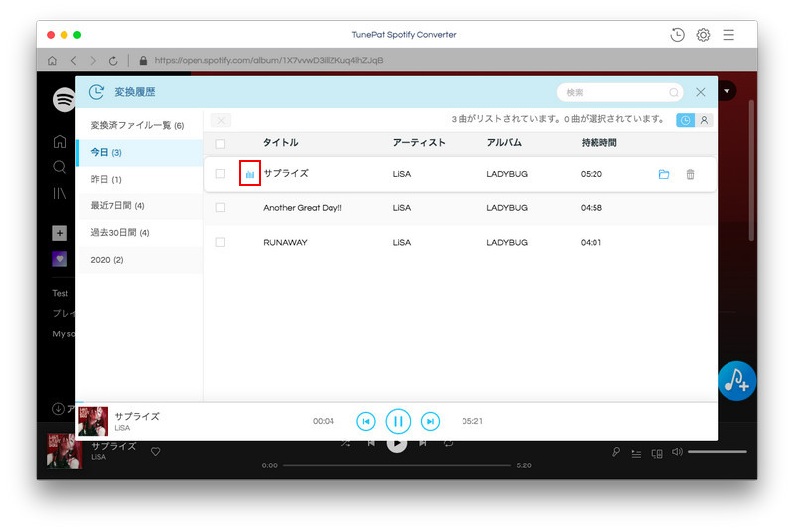Delete the サプライズ record with trash icon
Viewport: 794px width, 532px height.
coord(690,174)
